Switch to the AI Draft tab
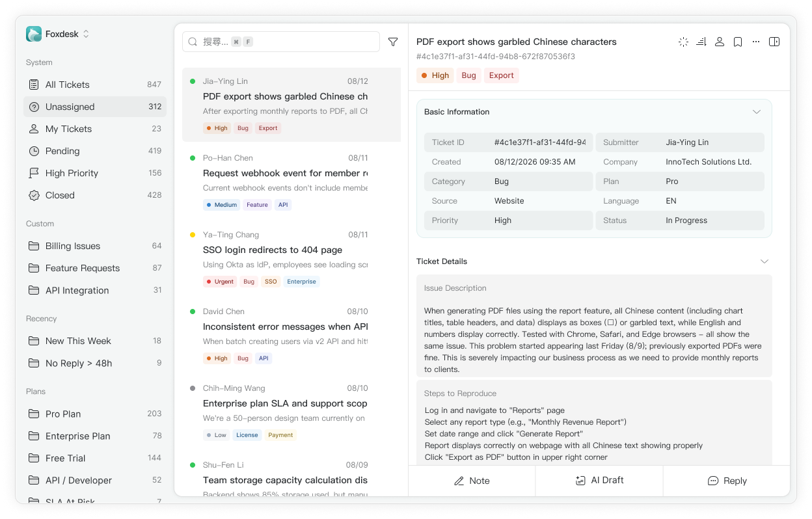 tap(599, 481)
